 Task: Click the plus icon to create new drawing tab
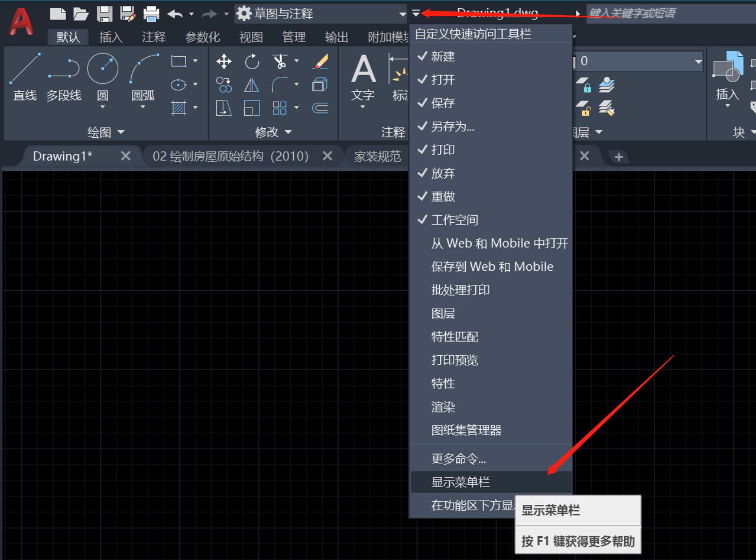click(617, 156)
